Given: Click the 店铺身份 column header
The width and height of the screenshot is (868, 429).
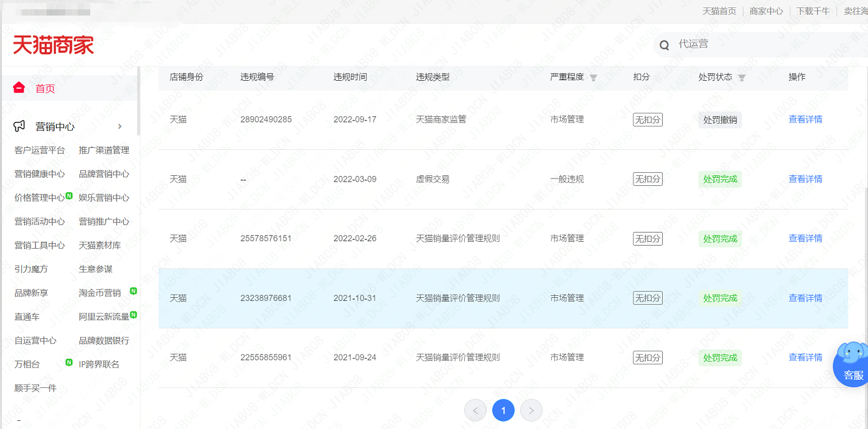Looking at the screenshot, I should tap(187, 77).
